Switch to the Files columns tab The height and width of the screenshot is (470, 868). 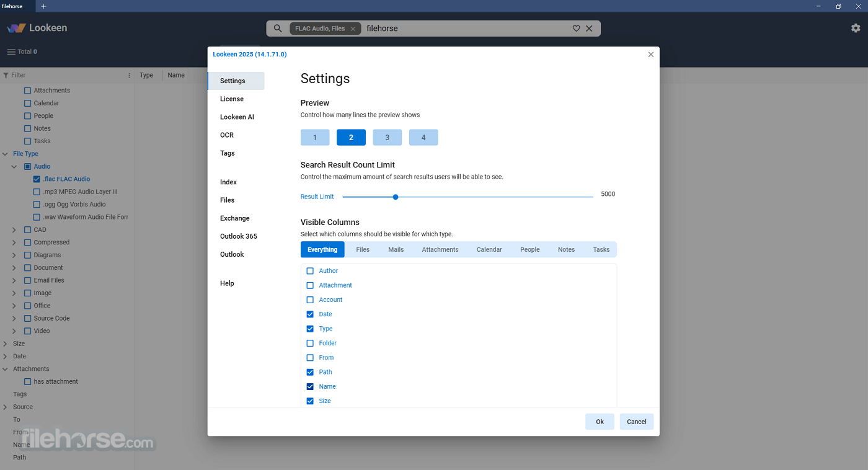363,249
